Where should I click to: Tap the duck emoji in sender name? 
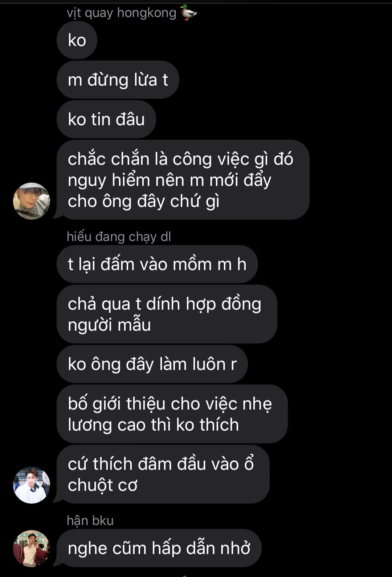pos(188,13)
